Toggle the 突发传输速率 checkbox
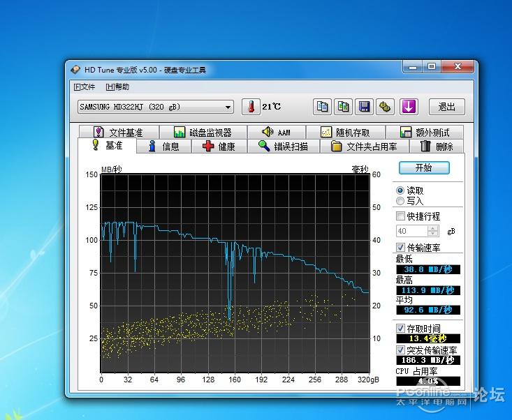Viewport: 512px width, 420px height. point(400,350)
